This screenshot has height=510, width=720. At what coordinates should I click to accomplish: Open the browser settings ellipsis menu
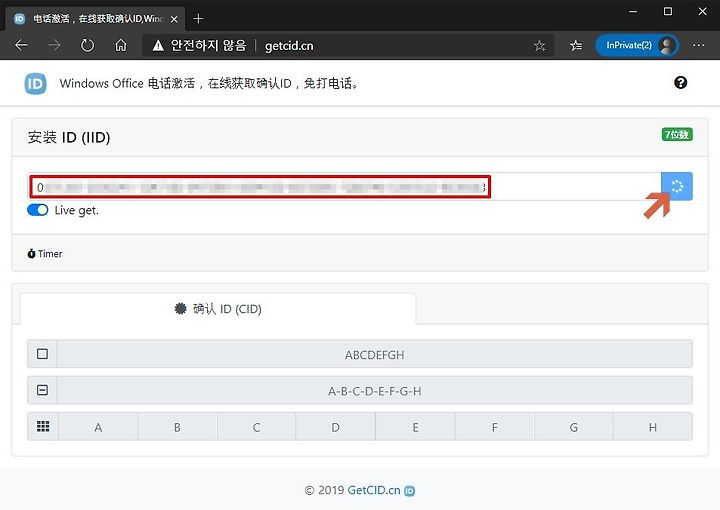pyautogui.click(x=698, y=45)
